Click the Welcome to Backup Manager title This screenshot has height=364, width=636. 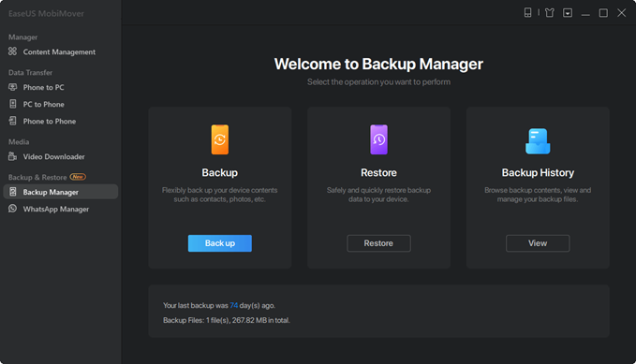click(x=378, y=64)
